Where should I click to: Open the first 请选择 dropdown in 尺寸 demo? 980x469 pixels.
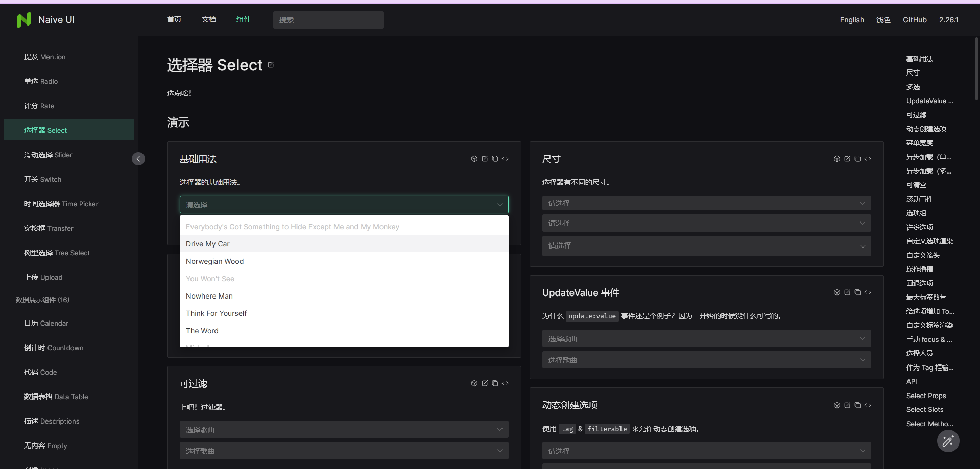click(706, 203)
